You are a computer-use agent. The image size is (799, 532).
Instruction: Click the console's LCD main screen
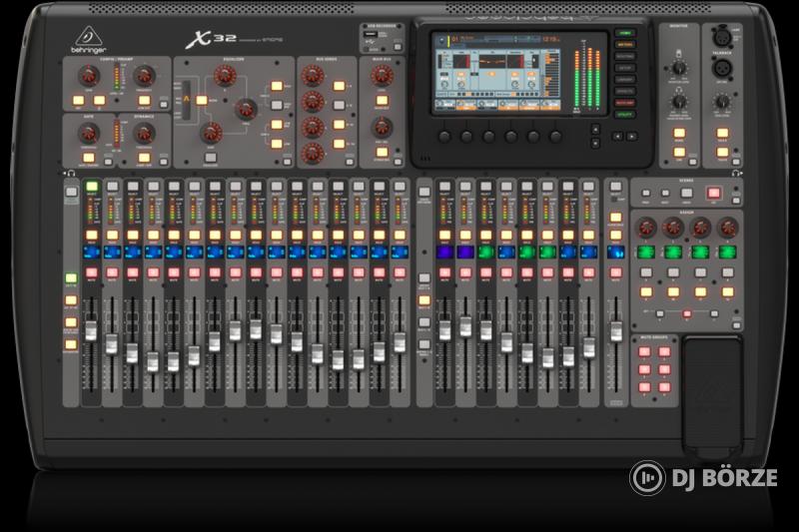coord(496,72)
